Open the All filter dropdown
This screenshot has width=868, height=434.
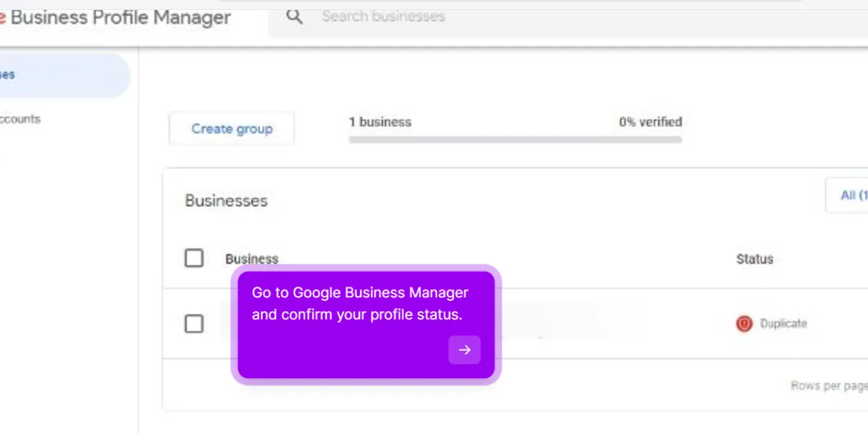click(x=847, y=195)
